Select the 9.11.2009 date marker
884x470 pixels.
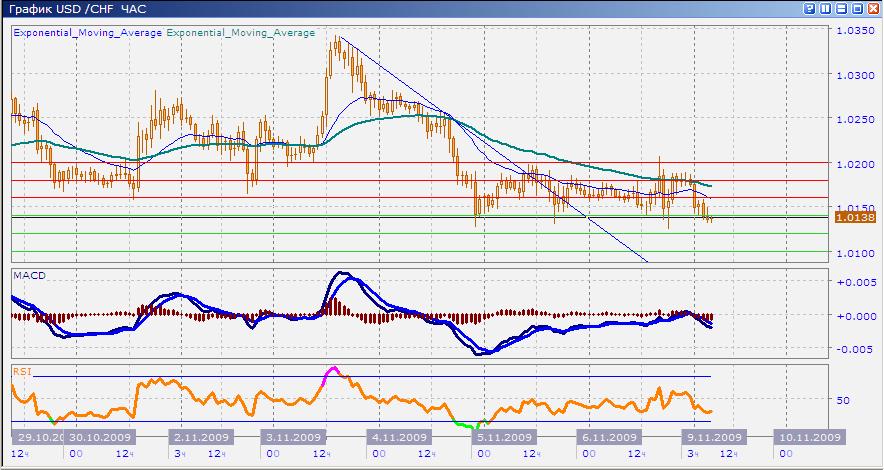point(713,438)
